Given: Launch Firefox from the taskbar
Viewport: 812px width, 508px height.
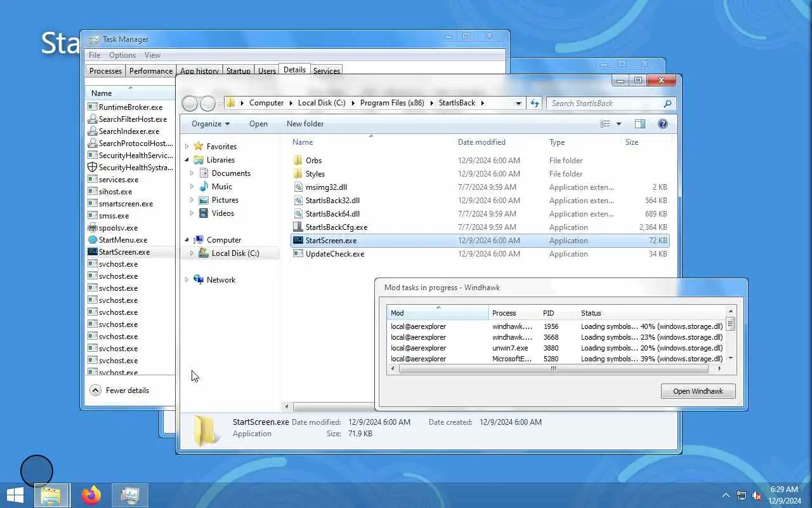Looking at the screenshot, I should tap(91, 495).
